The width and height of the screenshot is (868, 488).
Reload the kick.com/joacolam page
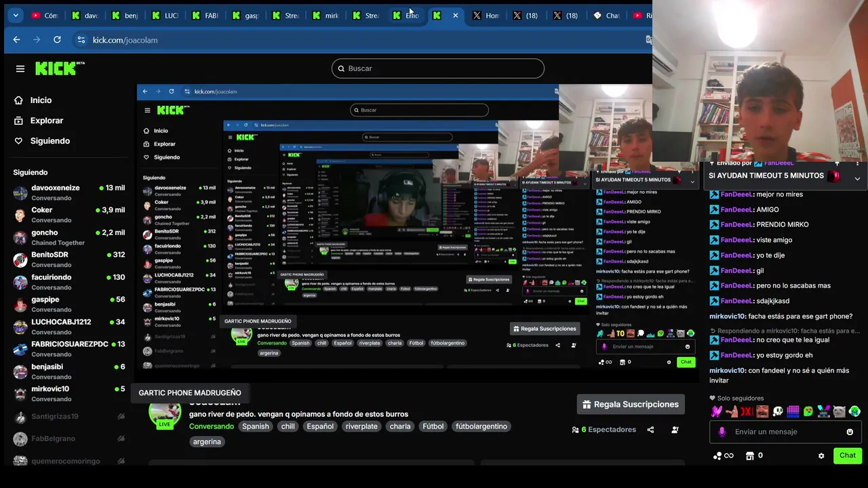pyautogui.click(x=57, y=40)
